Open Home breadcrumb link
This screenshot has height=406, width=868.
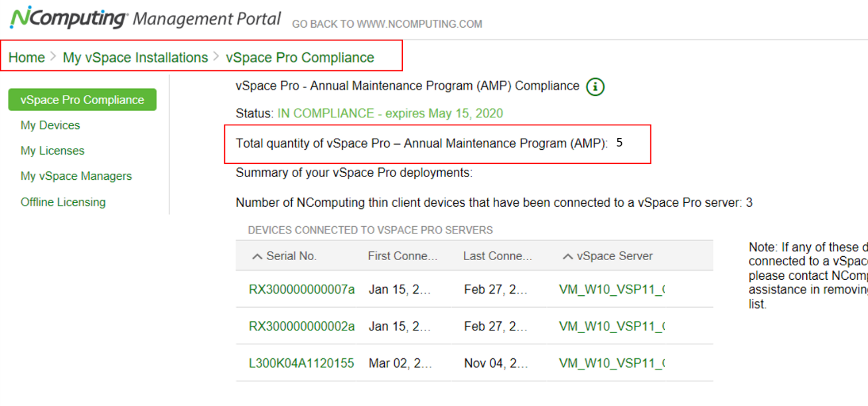point(27,58)
